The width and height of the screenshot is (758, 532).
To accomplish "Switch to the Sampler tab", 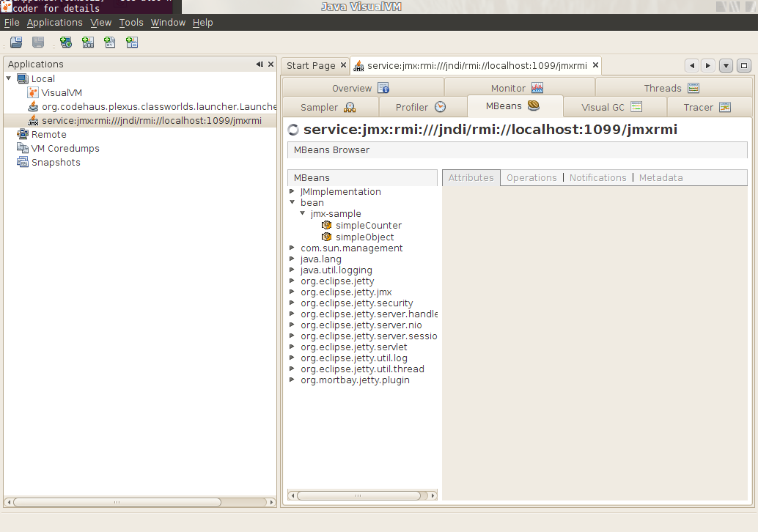I will pyautogui.click(x=330, y=107).
